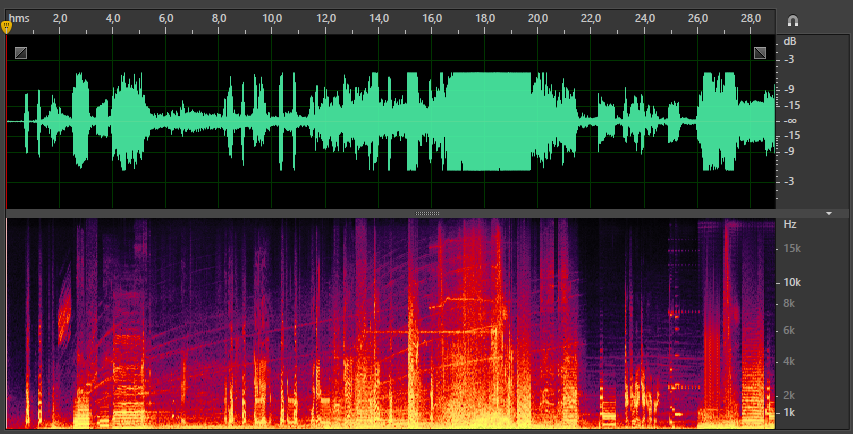Click the spectrogram at the 8k frequency label
Image resolution: width=853 pixels, height=434 pixels.
tap(789, 303)
